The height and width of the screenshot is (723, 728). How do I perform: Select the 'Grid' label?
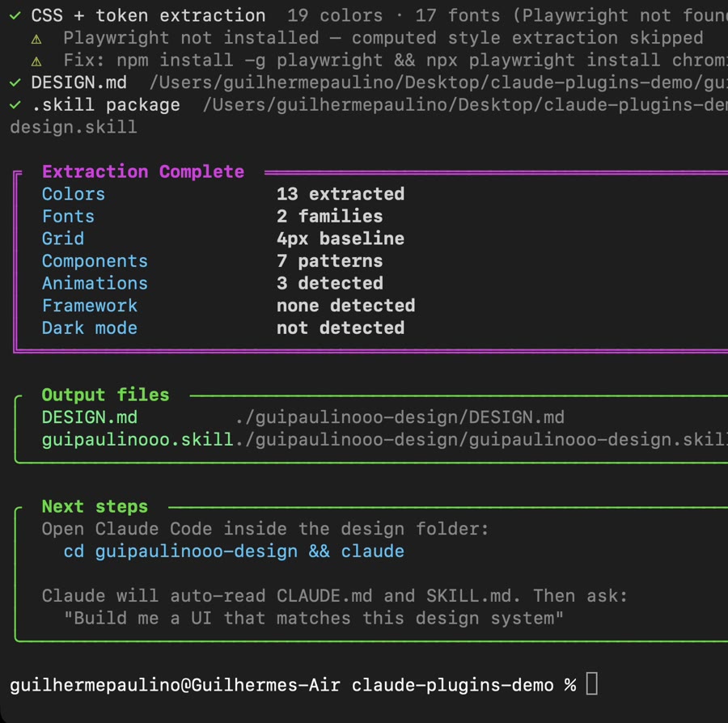(63, 239)
